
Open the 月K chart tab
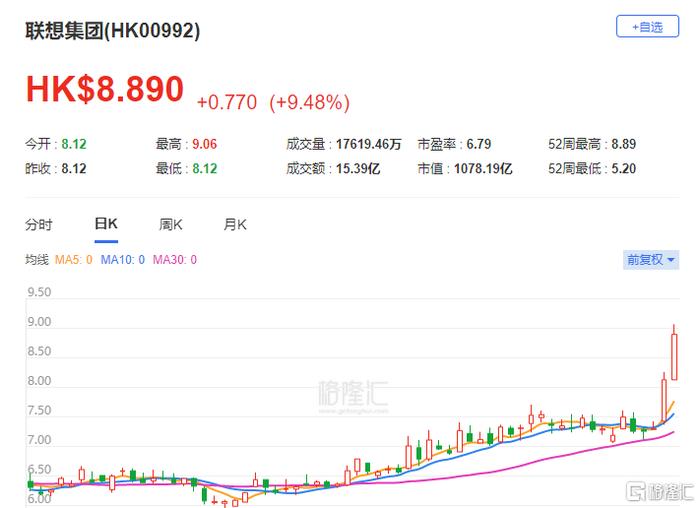[x=235, y=224]
